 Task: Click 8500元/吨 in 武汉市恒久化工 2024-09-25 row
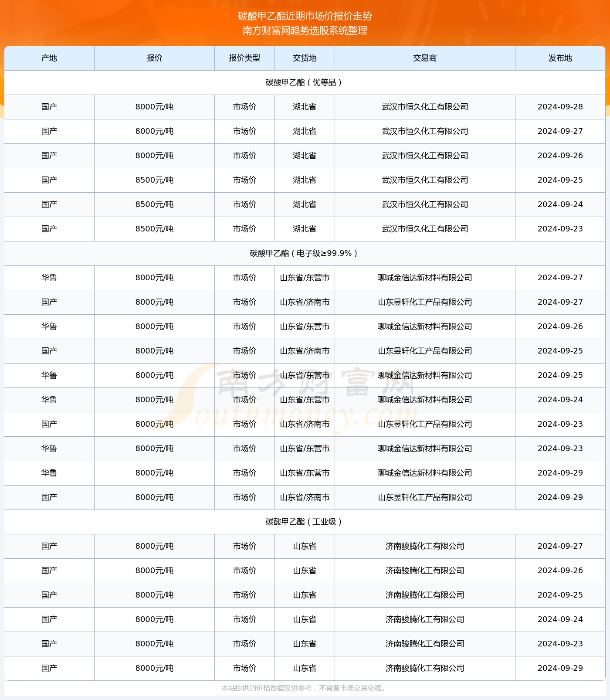pos(154,180)
